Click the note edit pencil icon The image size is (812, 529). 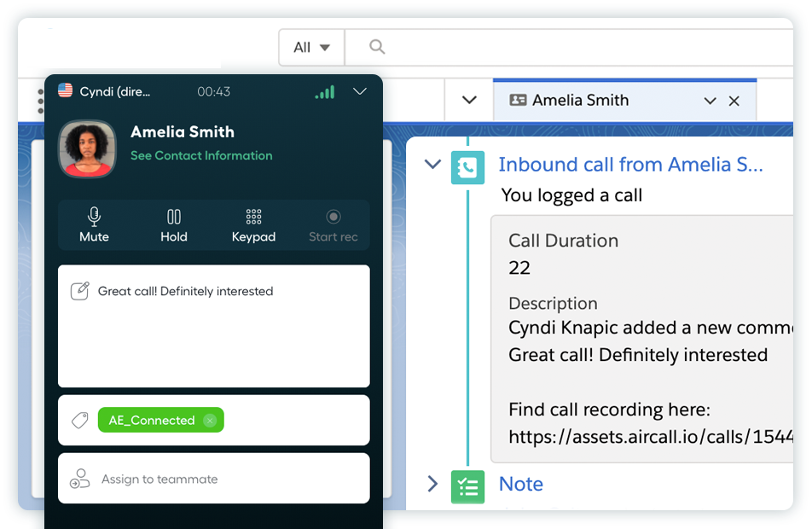79,291
